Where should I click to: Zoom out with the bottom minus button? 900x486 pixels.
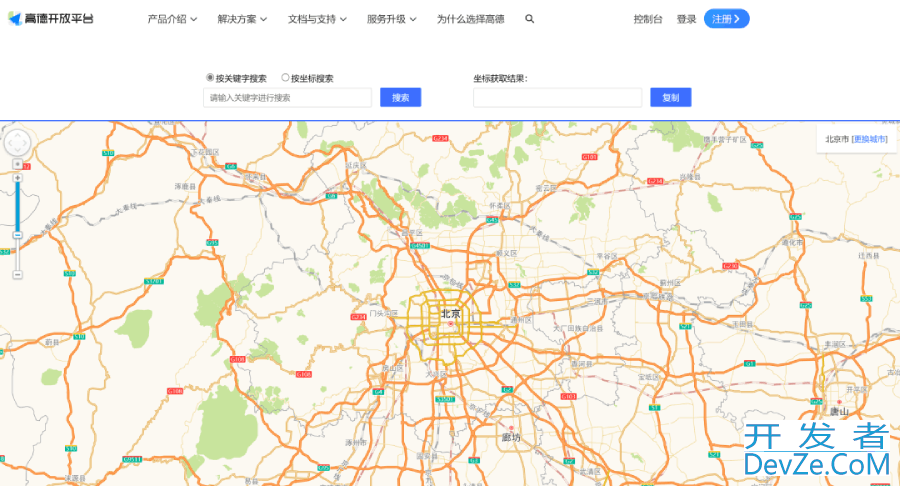tap(18, 275)
